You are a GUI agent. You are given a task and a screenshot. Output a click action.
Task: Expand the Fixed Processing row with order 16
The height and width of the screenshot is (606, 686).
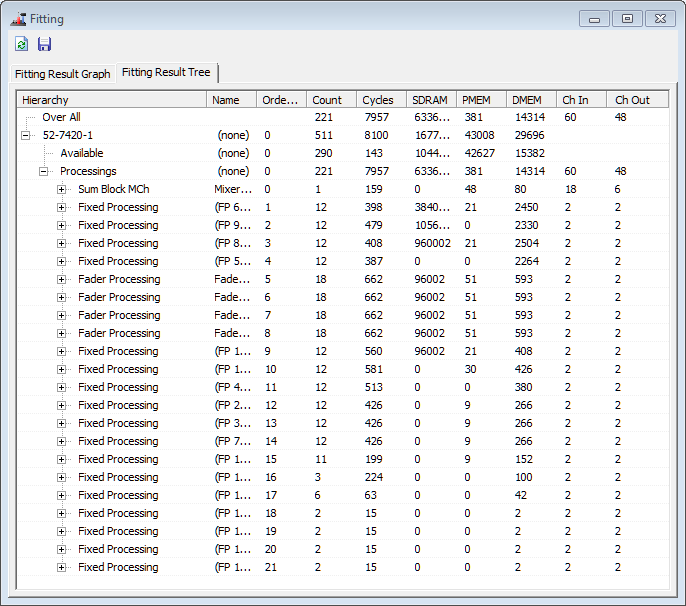62,478
